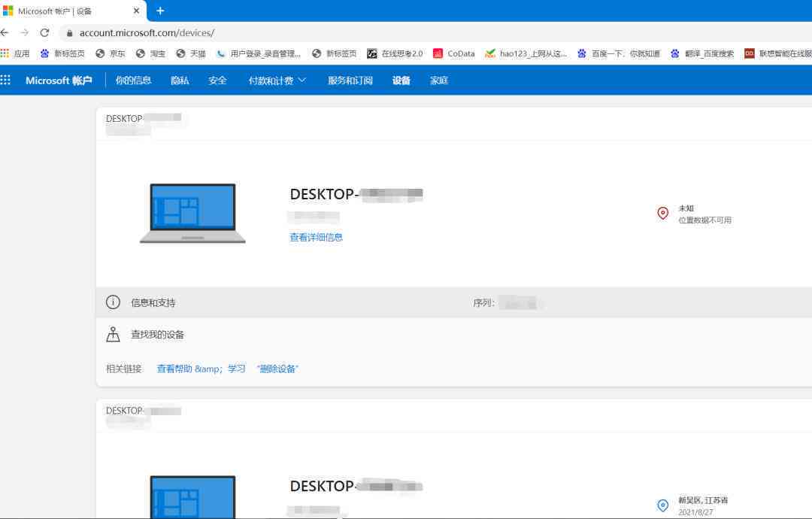The height and width of the screenshot is (519, 812).
Task: Go to 服务和订阅 menu item
Action: click(350, 80)
